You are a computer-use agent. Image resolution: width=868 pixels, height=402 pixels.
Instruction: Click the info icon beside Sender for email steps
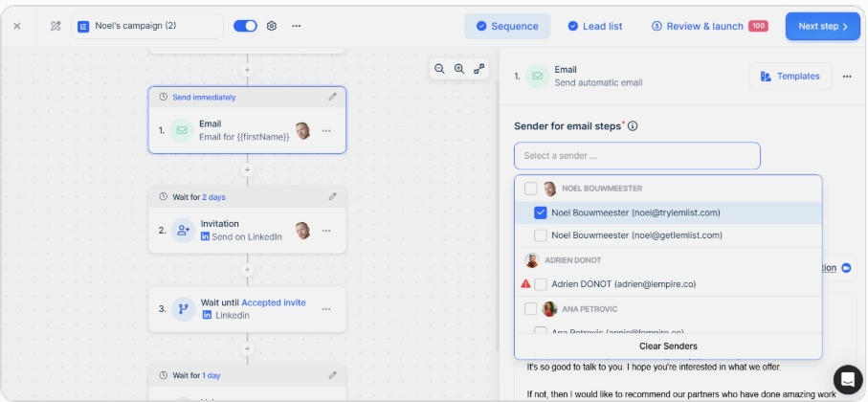point(633,126)
